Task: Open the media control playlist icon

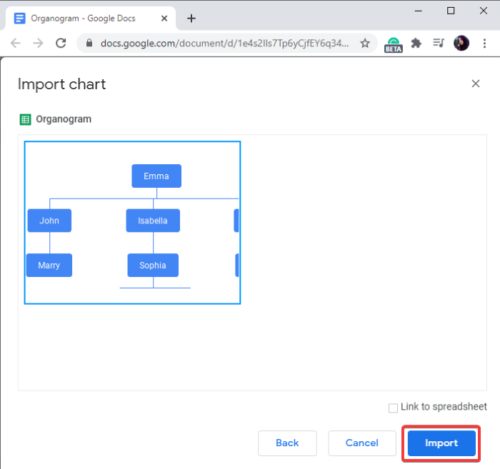Action: point(438,43)
